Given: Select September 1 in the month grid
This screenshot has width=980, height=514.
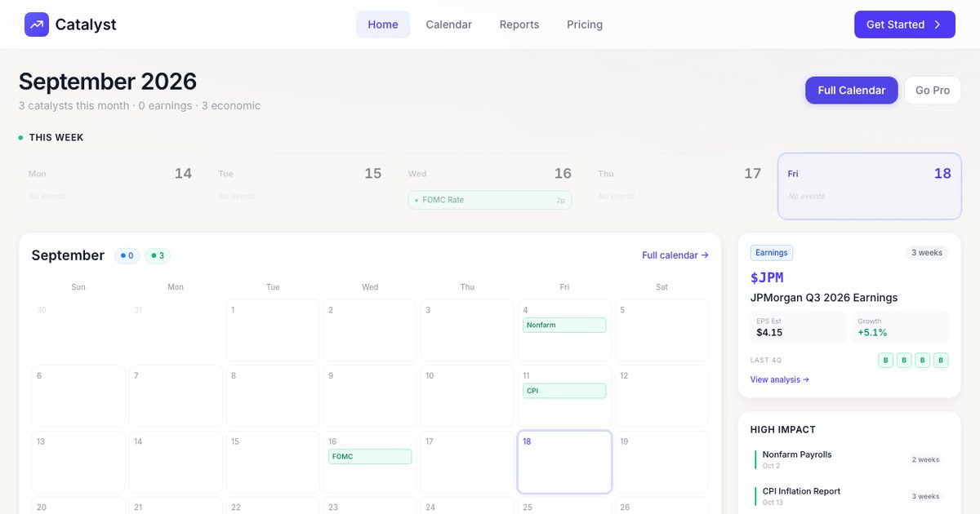Looking at the screenshot, I should click(273, 330).
